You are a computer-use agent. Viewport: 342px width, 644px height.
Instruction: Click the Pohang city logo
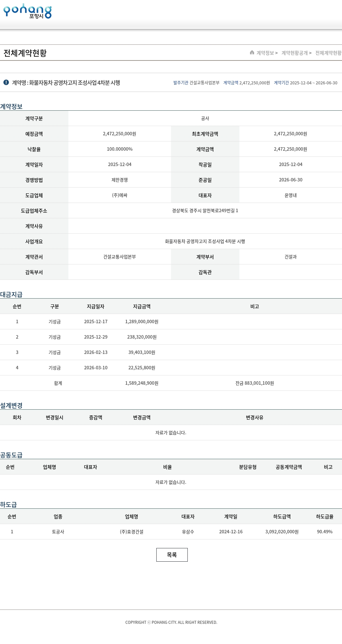[x=27, y=11]
